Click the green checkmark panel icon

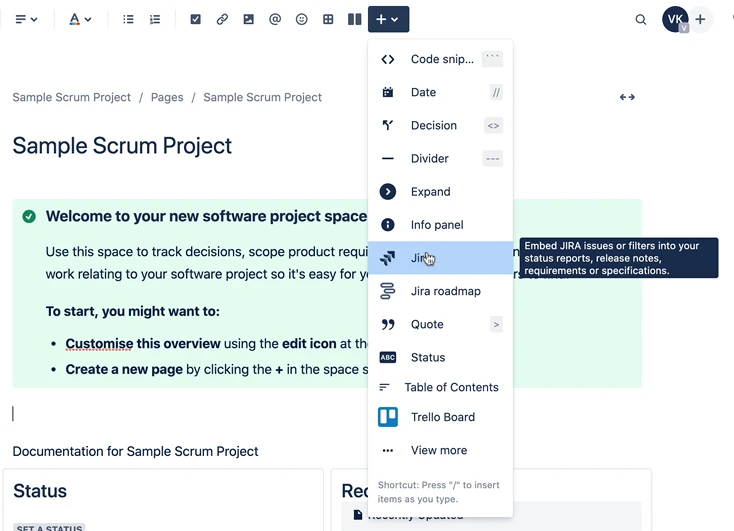(x=29, y=216)
